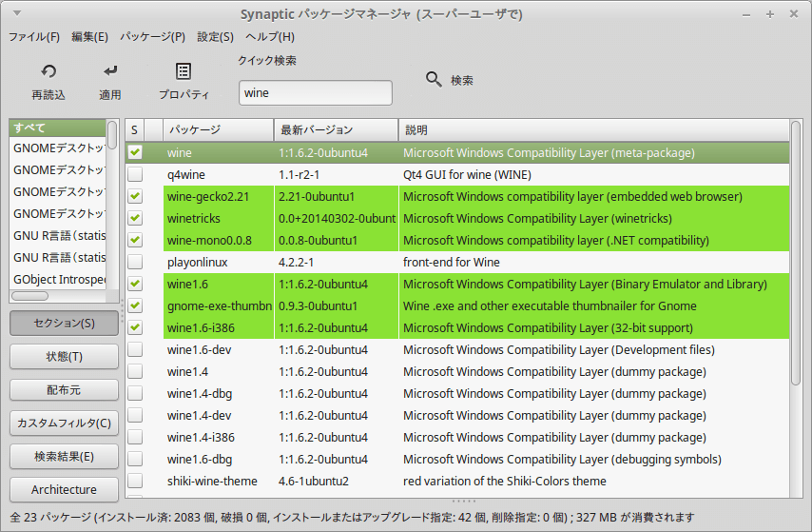
Task: Toggle the winetricks checkbox
Action: pyautogui.click(x=135, y=218)
